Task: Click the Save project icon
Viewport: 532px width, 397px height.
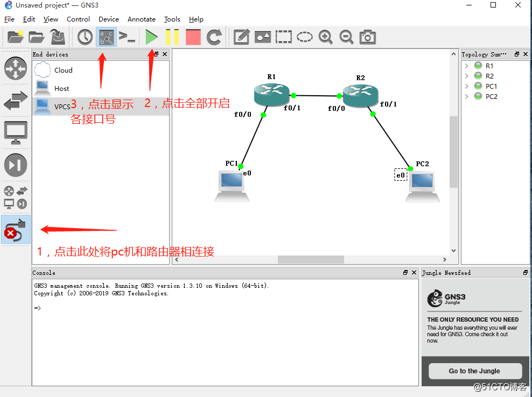Action: 58,37
